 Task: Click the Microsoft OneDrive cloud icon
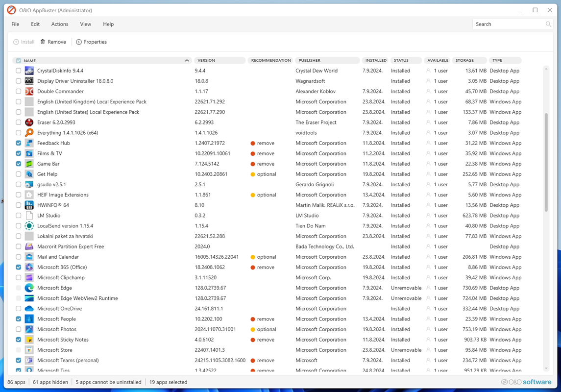(x=29, y=309)
